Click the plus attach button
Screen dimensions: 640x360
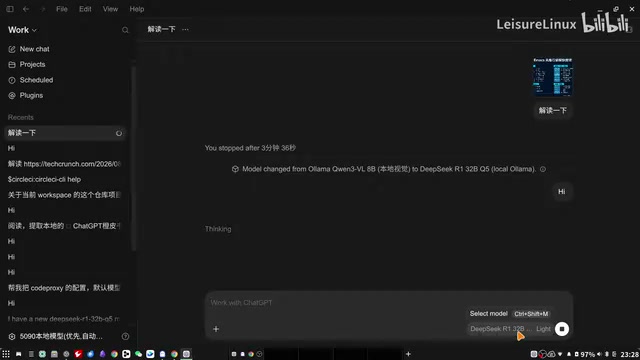[x=216, y=329]
